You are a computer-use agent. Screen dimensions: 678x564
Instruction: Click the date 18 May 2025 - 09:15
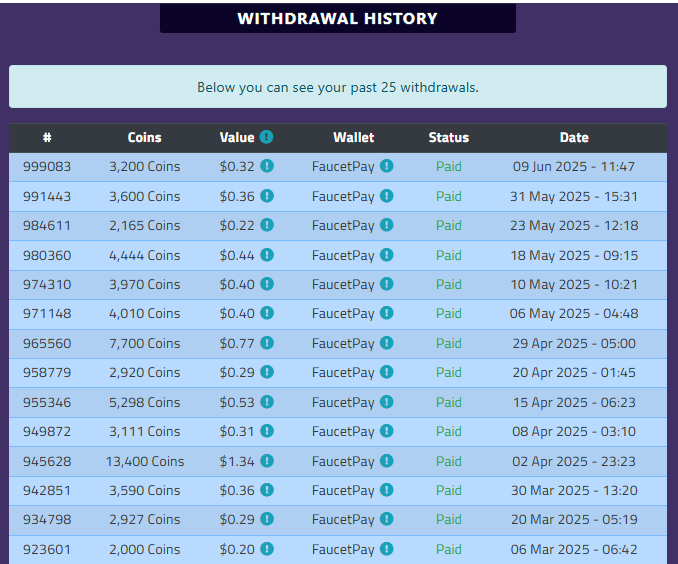[574, 255]
